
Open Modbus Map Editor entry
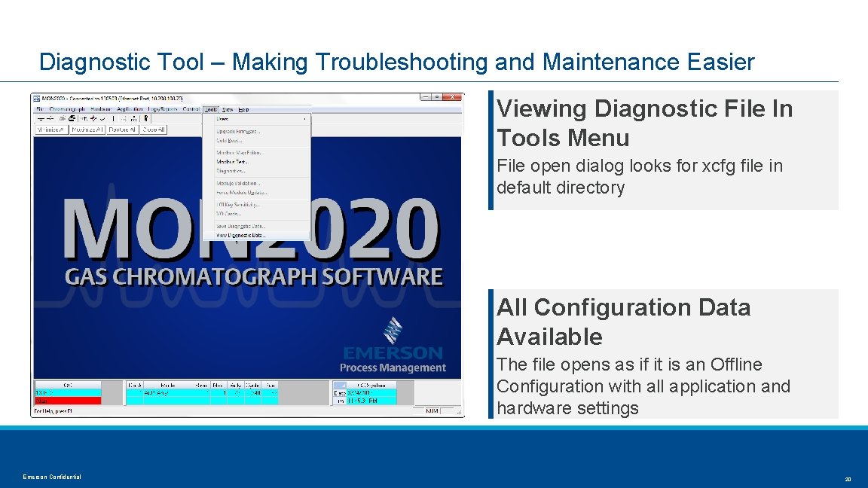coord(256,153)
